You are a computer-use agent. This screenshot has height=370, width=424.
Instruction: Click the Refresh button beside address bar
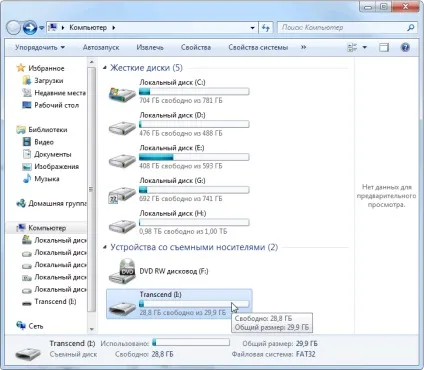point(266,28)
